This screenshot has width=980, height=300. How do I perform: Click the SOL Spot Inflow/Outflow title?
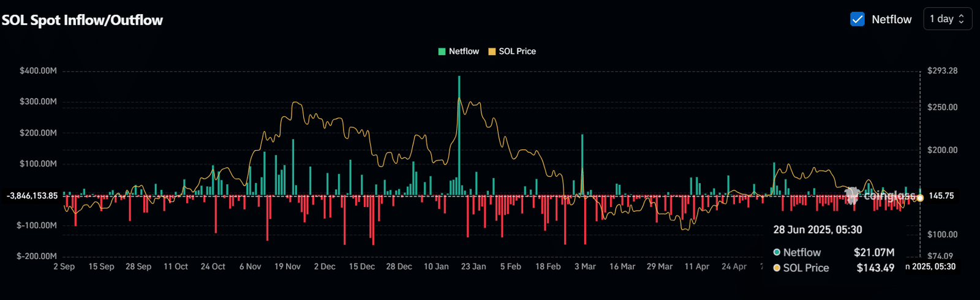(x=82, y=20)
